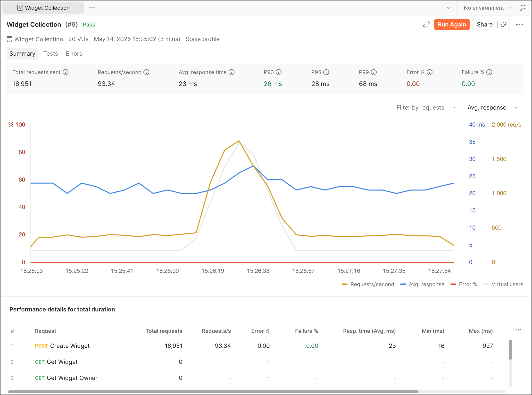Viewport: 532px width, 395px height.
Task: Click the compare runs arrows icon
Action: click(x=426, y=25)
